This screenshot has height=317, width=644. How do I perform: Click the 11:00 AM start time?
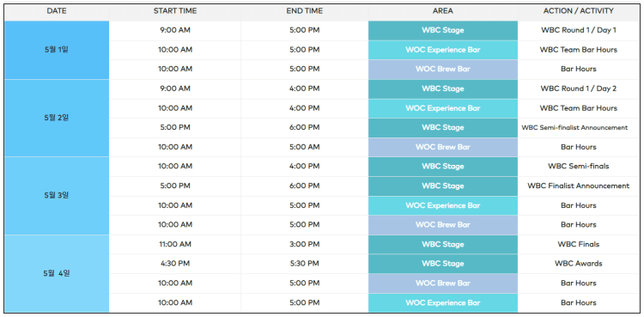(175, 244)
